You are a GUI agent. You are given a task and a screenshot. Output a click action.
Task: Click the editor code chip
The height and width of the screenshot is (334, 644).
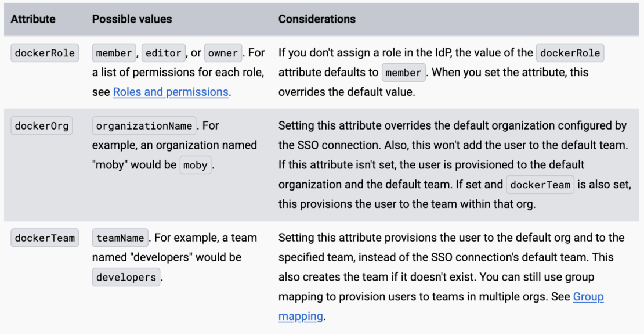pos(163,53)
